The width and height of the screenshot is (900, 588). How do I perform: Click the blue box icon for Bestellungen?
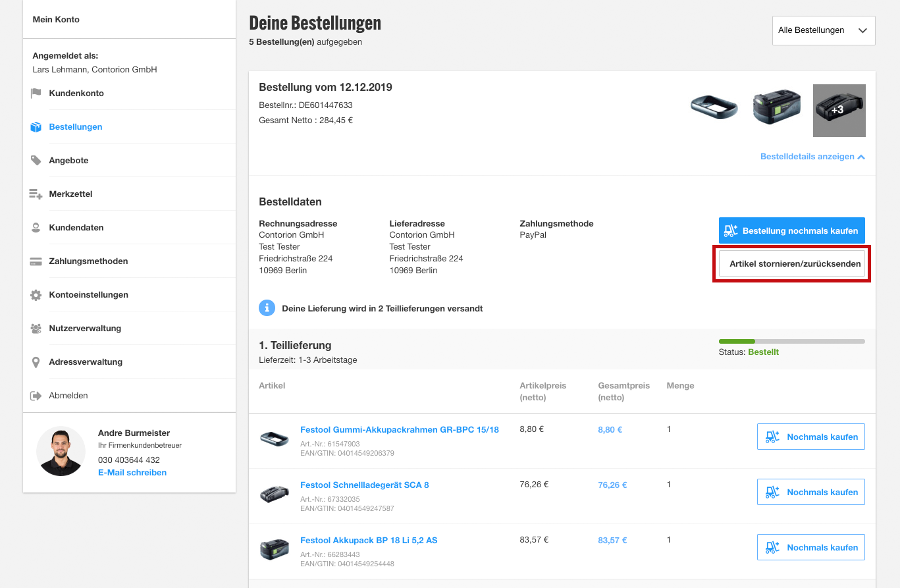(x=36, y=127)
